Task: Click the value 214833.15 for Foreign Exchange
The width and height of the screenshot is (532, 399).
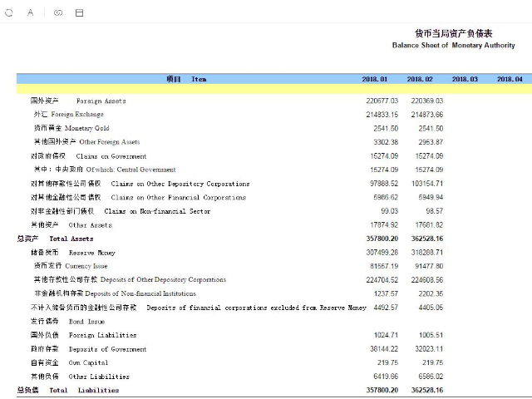Action: click(x=382, y=115)
